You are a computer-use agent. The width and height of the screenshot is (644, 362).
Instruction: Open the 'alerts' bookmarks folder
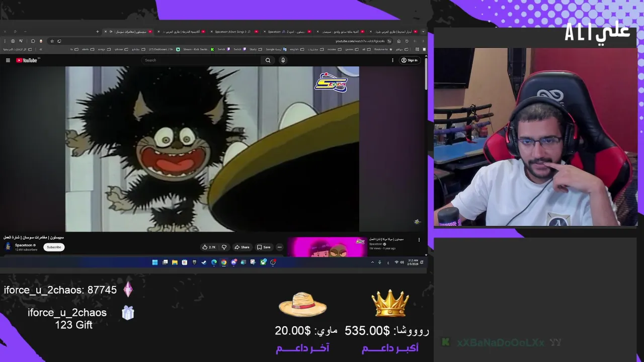[89, 49]
